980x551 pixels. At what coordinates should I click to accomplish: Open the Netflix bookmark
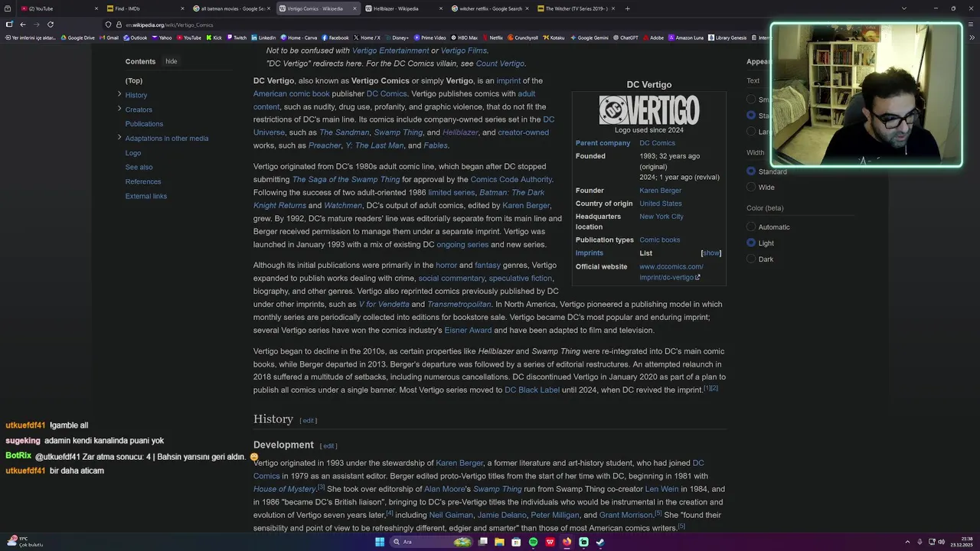pos(492,37)
